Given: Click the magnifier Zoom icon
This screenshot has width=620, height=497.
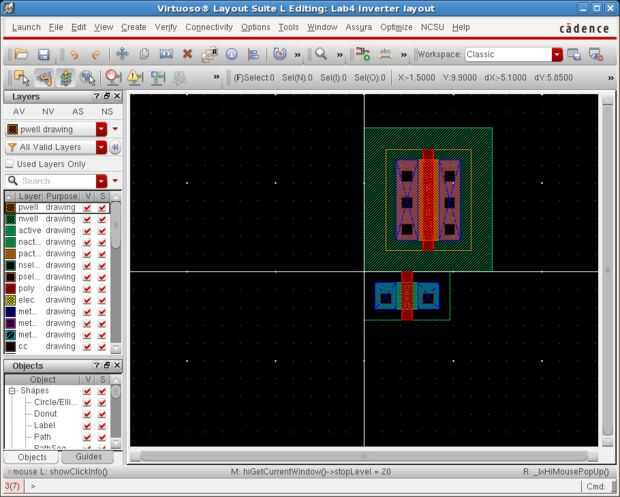Looking at the screenshot, I should [321, 54].
